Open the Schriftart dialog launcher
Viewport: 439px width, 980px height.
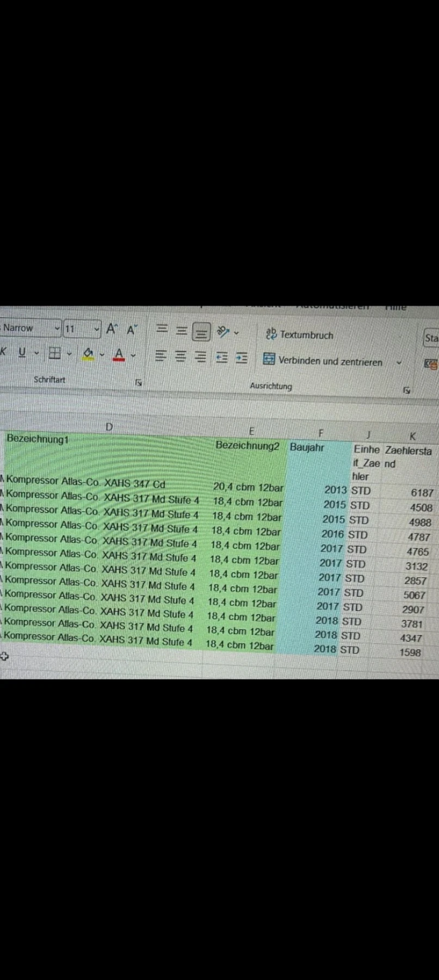tap(138, 383)
